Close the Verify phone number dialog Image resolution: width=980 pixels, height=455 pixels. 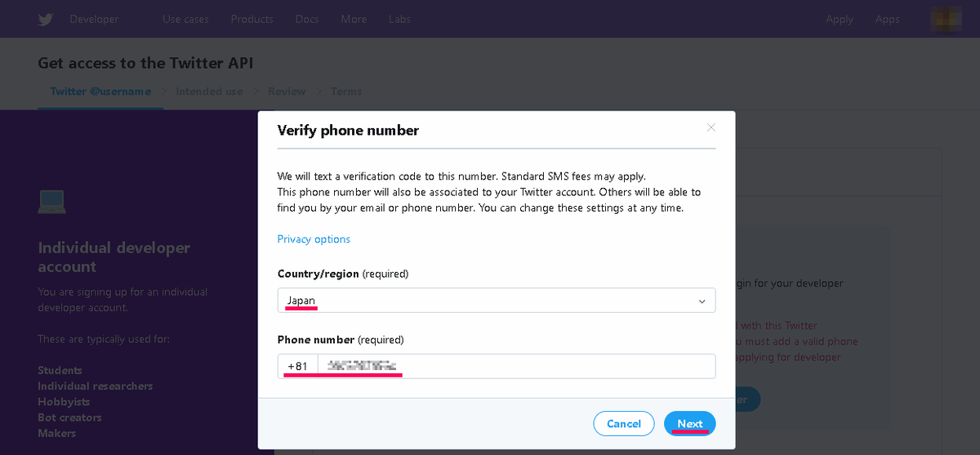[710, 127]
